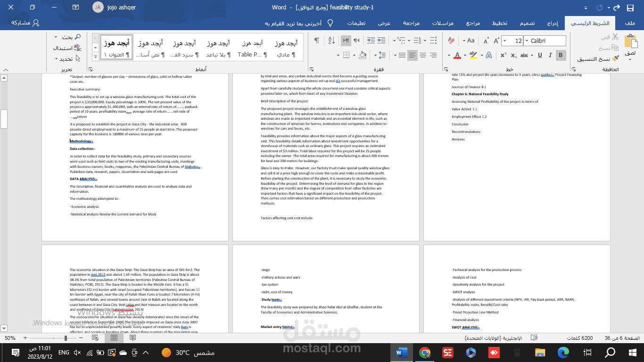644x362 pixels.
Task: Click the zoom slider handle
Action: click(66, 338)
